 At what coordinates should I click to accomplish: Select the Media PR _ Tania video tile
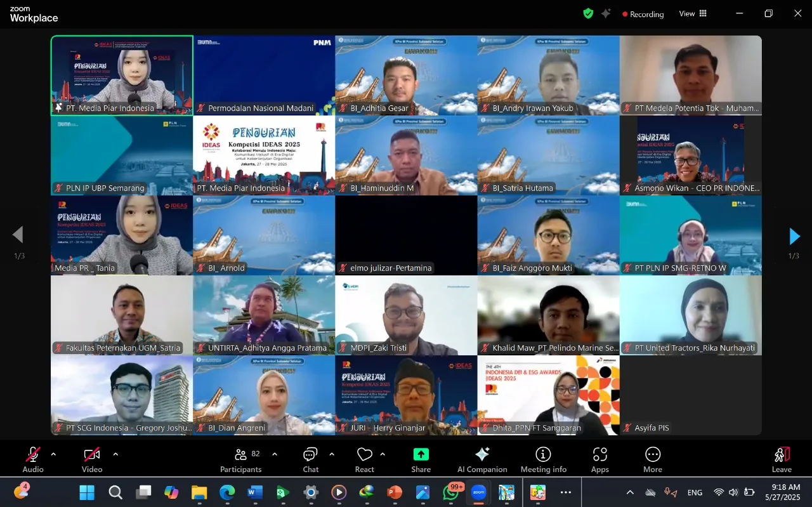[122, 235]
